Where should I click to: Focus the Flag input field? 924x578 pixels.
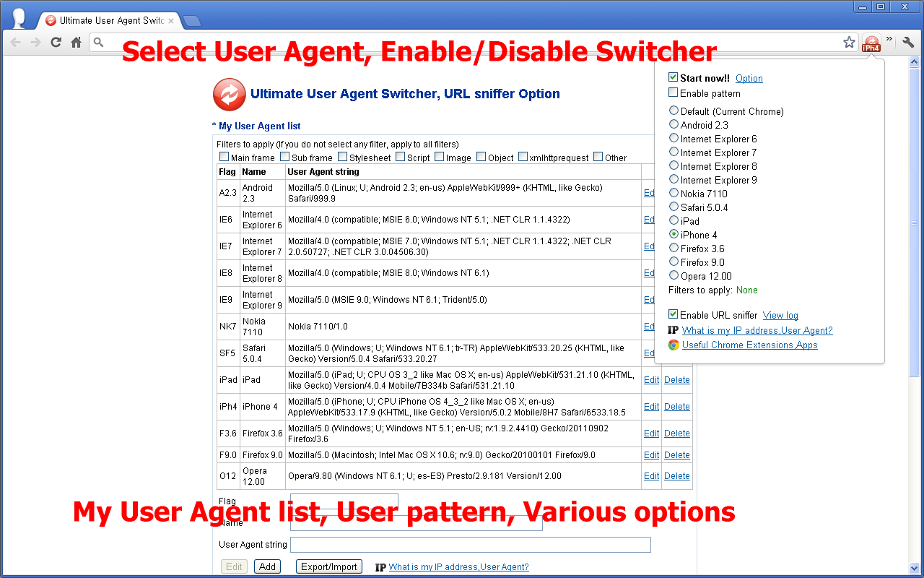[x=344, y=501]
